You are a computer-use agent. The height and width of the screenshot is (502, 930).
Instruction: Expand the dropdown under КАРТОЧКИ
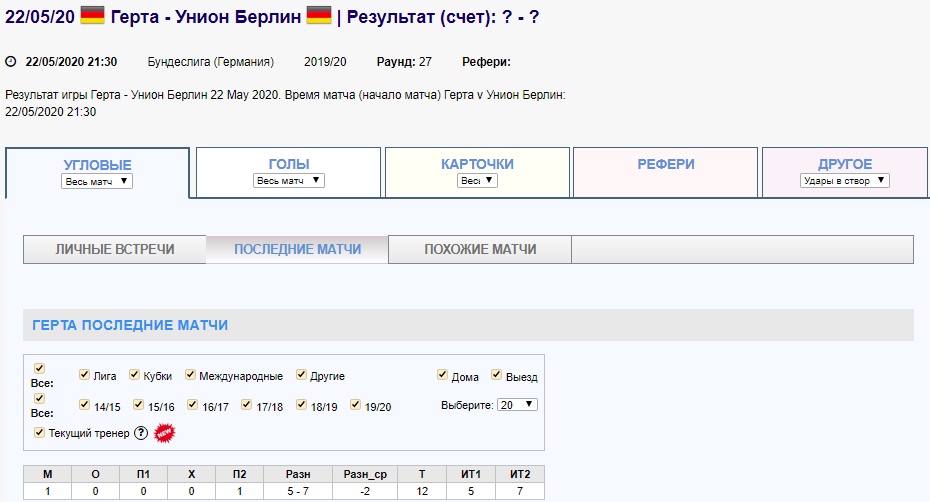click(x=477, y=181)
